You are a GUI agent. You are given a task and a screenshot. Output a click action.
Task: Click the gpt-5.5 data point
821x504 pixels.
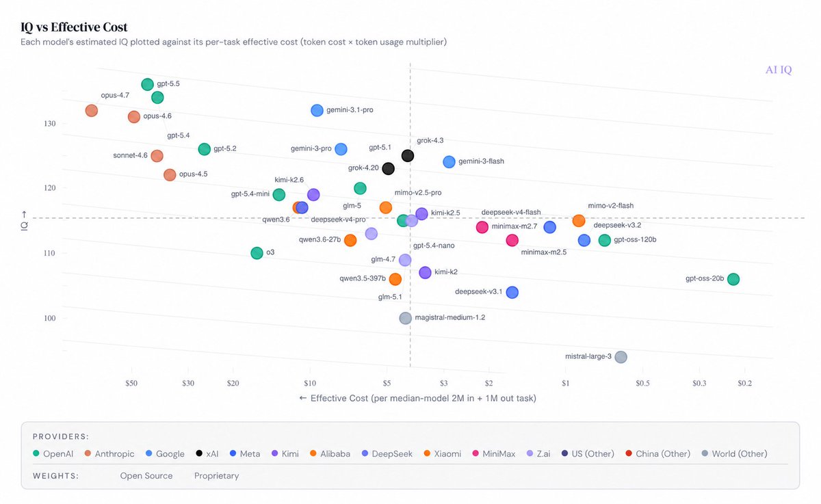tap(147, 84)
